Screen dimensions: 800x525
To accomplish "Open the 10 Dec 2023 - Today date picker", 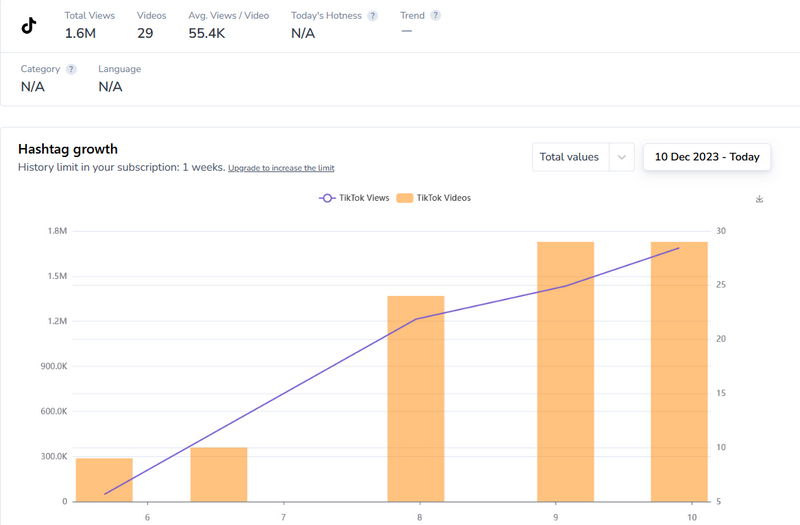I will (706, 157).
